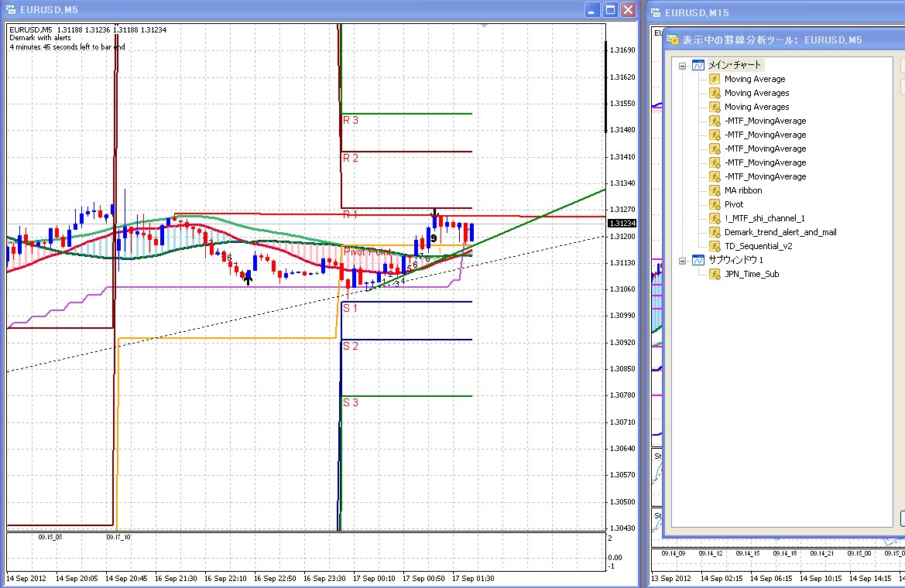Click the Pivot indicator icon
The height and width of the screenshot is (588, 905).
click(x=715, y=204)
